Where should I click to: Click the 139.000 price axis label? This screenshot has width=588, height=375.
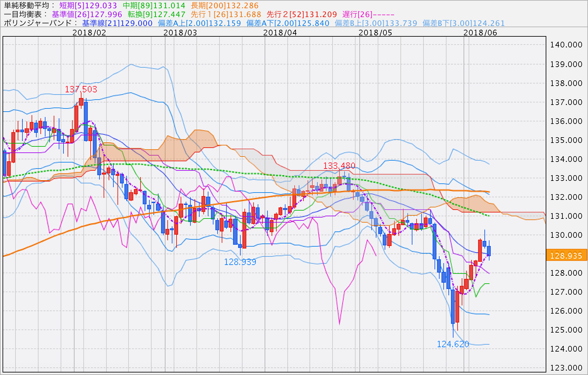(566, 64)
